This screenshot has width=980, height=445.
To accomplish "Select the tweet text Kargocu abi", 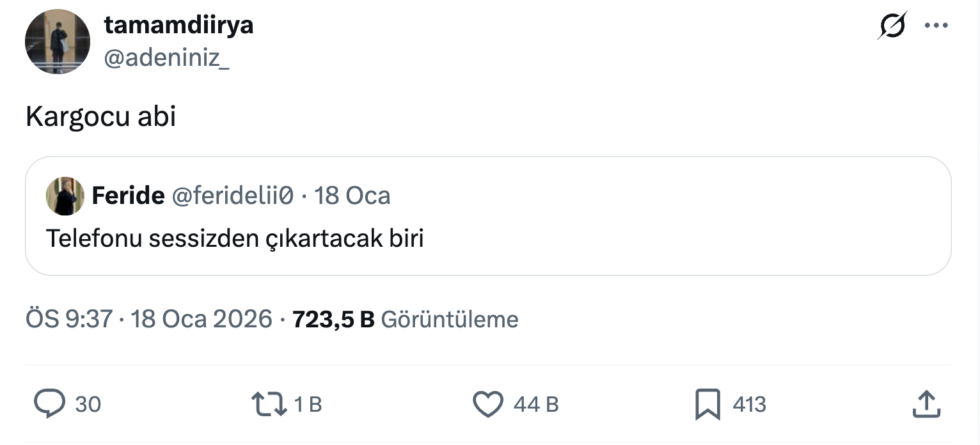I will pos(100,116).
